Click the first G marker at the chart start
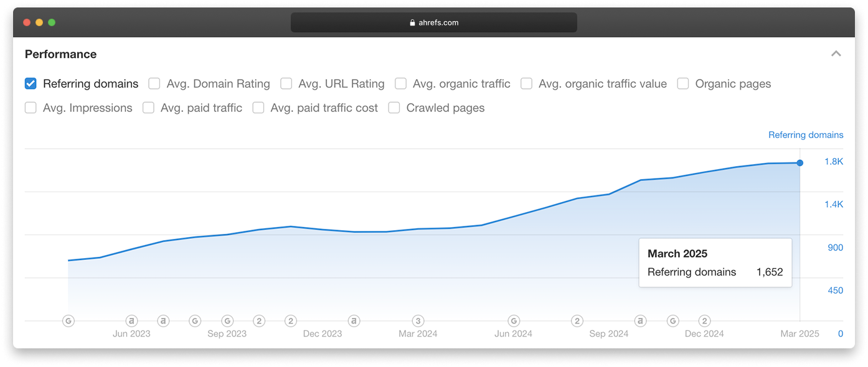868x367 pixels. [68, 321]
